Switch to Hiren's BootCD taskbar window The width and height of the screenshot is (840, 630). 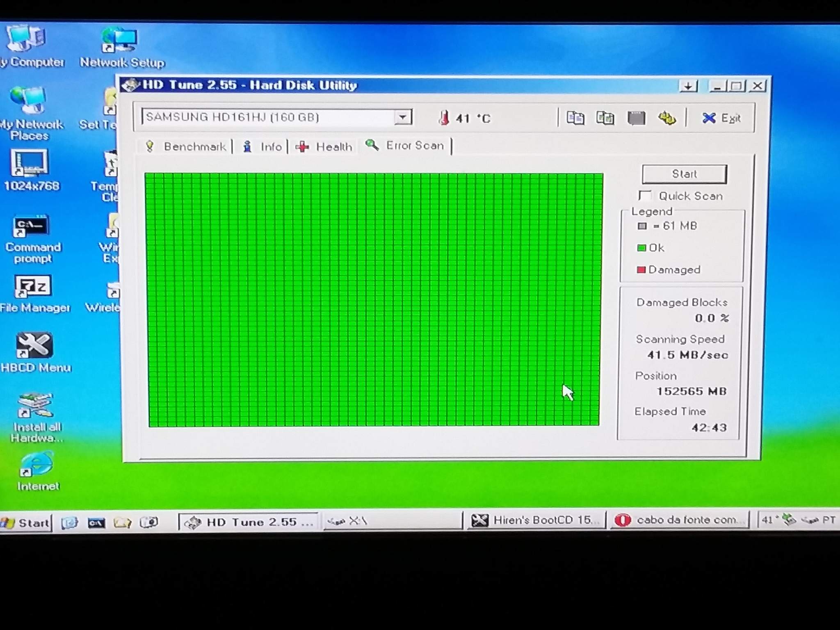pyautogui.click(x=536, y=520)
